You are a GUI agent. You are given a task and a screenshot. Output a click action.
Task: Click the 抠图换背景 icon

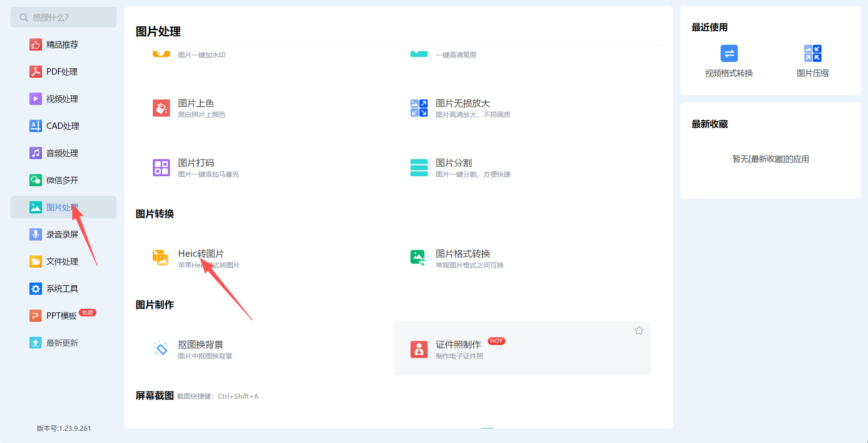[160, 349]
